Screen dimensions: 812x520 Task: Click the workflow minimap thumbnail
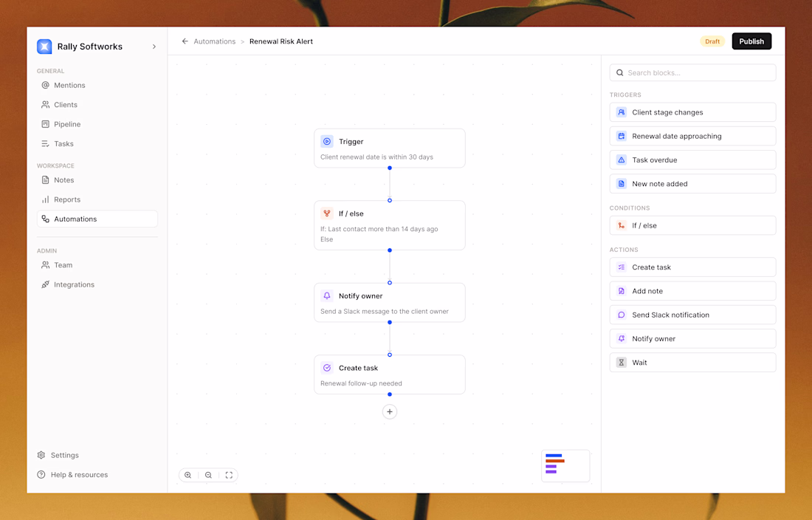[565, 465]
